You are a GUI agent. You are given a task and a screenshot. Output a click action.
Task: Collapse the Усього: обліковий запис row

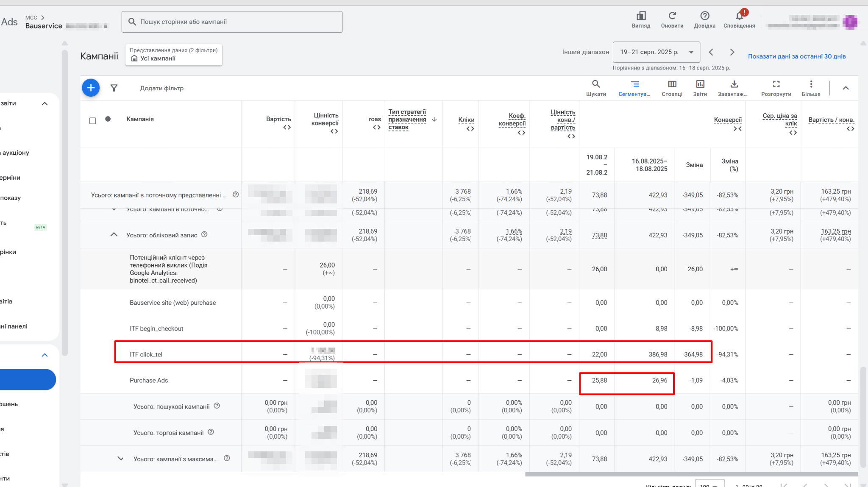(x=114, y=234)
